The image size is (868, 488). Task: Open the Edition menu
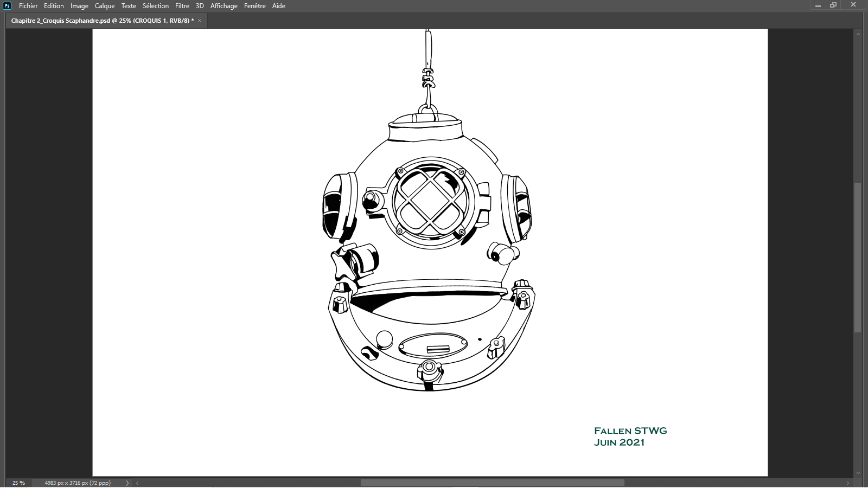click(54, 6)
